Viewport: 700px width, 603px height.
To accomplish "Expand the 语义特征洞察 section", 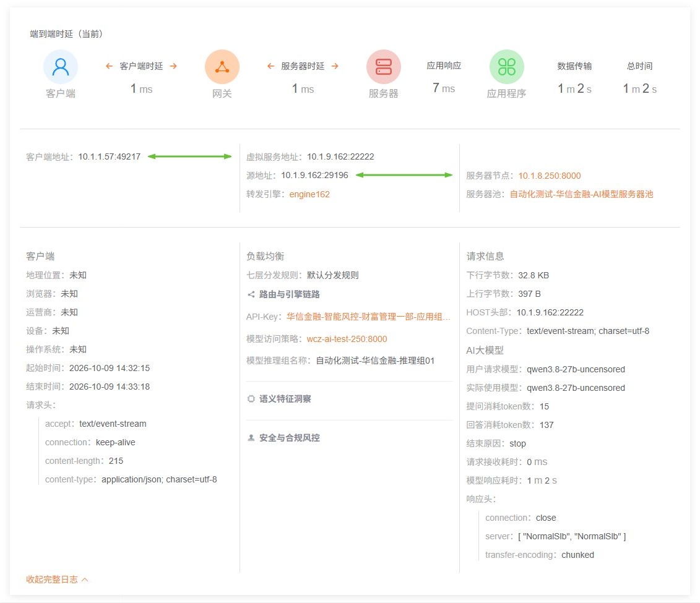I will click(285, 399).
